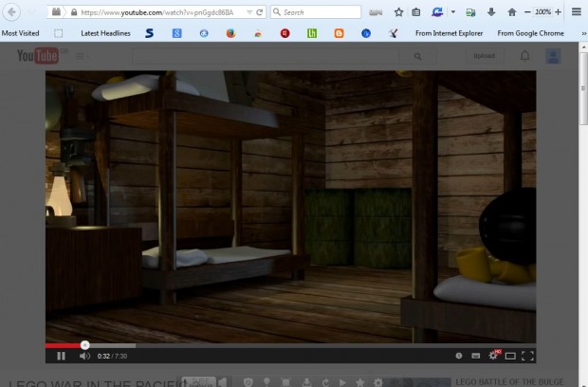588x387 pixels.
Task: Bookmark this page with star icon
Action: pyautogui.click(x=398, y=12)
